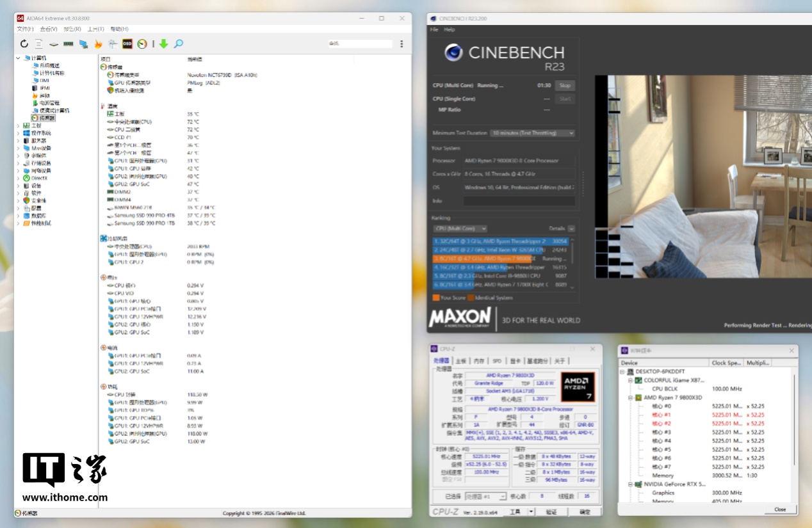Switch to the SPD tab in CPU-Z
The image size is (812, 528).
[497, 361]
